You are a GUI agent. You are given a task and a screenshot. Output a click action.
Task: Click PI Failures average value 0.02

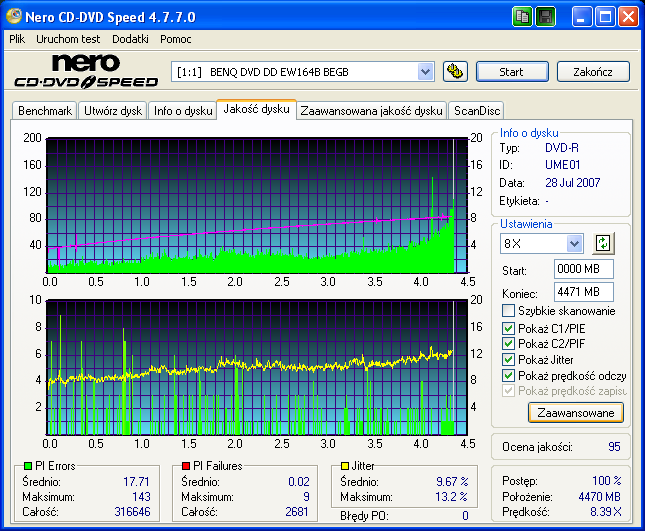299,482
